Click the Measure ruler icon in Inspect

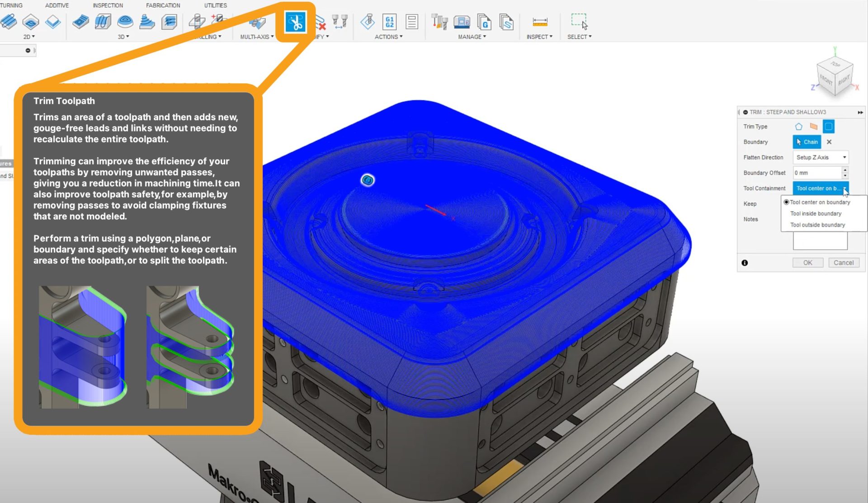[x=540, y=22]
